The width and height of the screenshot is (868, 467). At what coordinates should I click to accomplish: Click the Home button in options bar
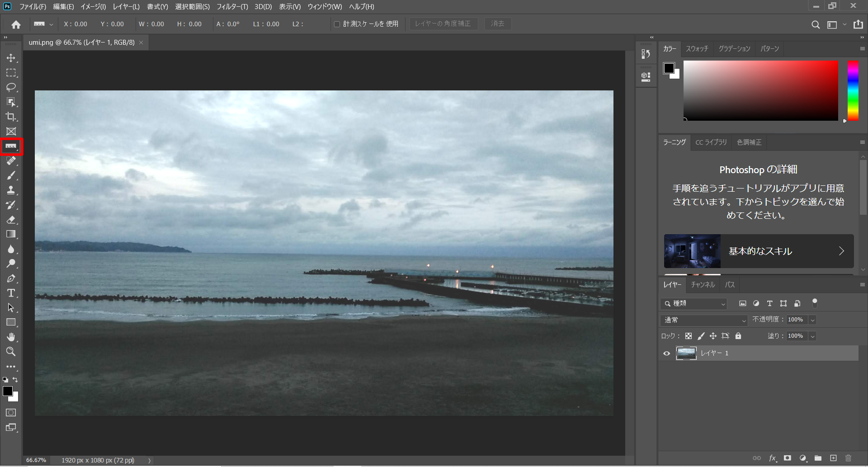16,24
